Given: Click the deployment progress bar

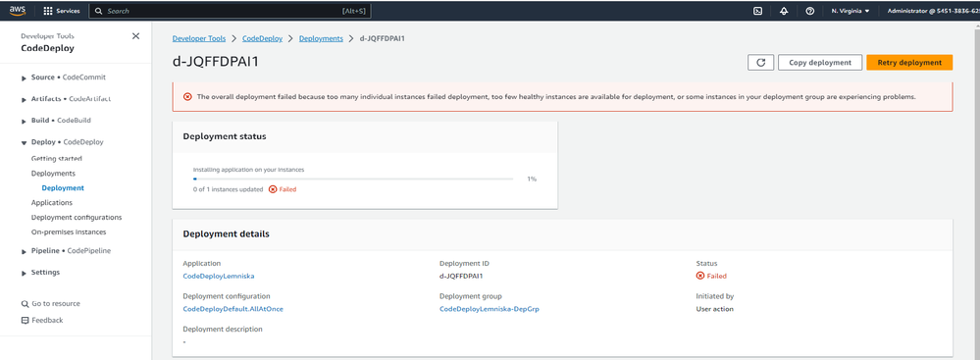Looking at the screenshot, I should pos(354,179).
